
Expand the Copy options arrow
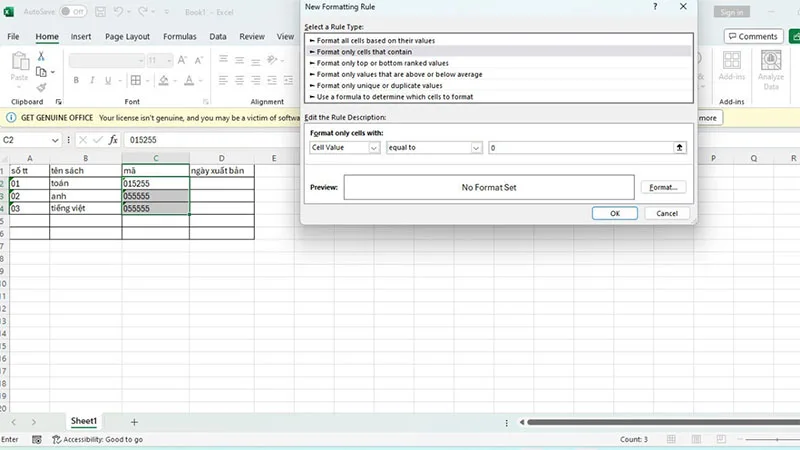click(x=53, y=72)
